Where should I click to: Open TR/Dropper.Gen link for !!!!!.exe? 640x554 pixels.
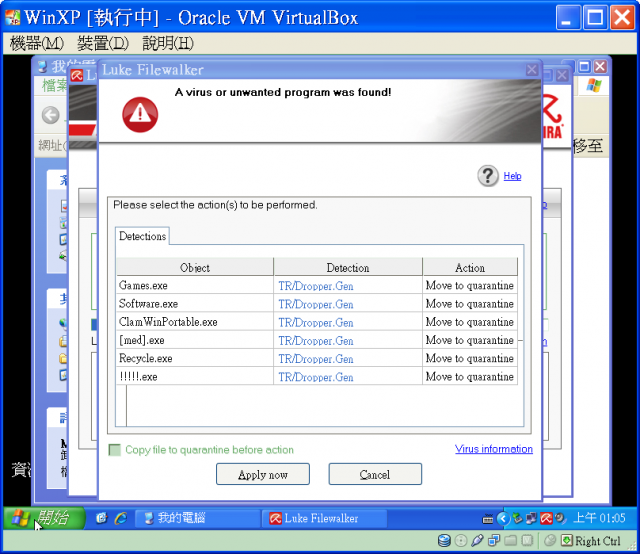tap(316, 377)
